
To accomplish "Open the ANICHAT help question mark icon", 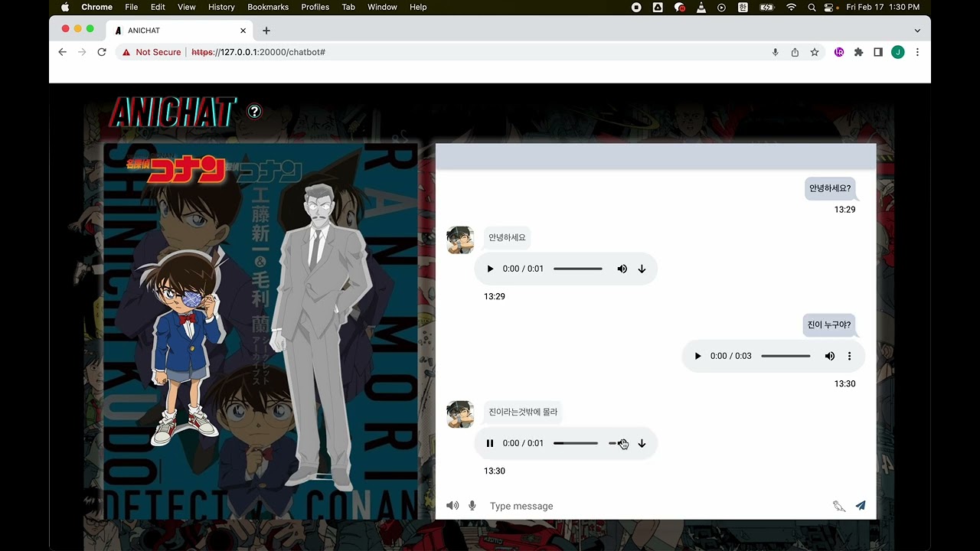I will pyautogui.click(x=254, y=111).
